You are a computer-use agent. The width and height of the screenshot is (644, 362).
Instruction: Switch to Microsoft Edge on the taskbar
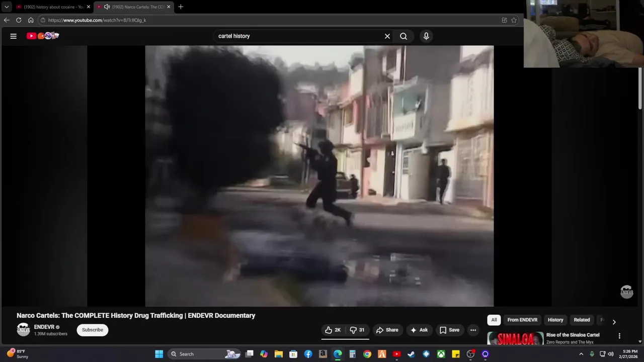pos(338,354)
